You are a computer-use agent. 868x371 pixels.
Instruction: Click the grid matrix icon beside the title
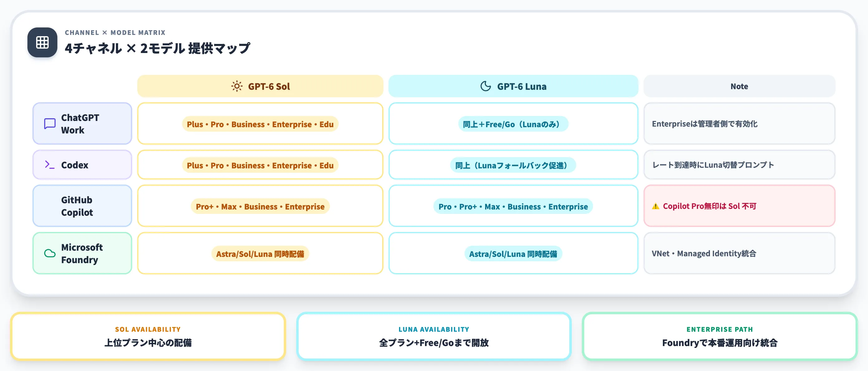(x=42, y=42)
